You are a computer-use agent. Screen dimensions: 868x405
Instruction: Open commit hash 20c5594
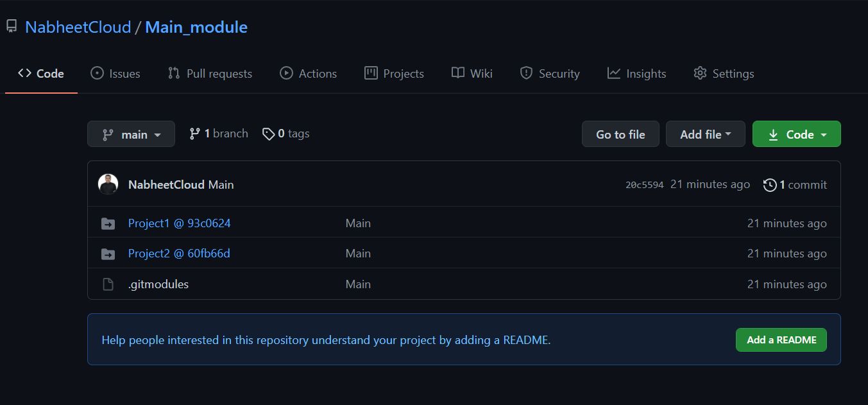click(x=644, y=185)
